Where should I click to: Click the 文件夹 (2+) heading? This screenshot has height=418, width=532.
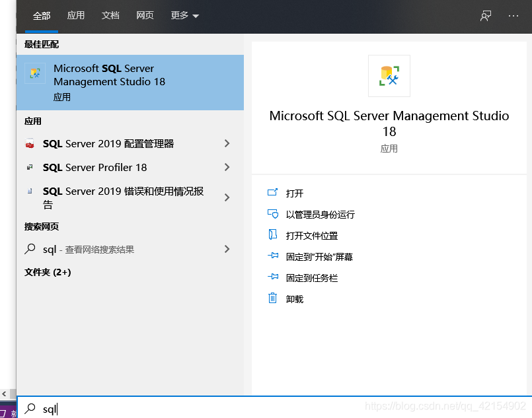pos(48,272)
